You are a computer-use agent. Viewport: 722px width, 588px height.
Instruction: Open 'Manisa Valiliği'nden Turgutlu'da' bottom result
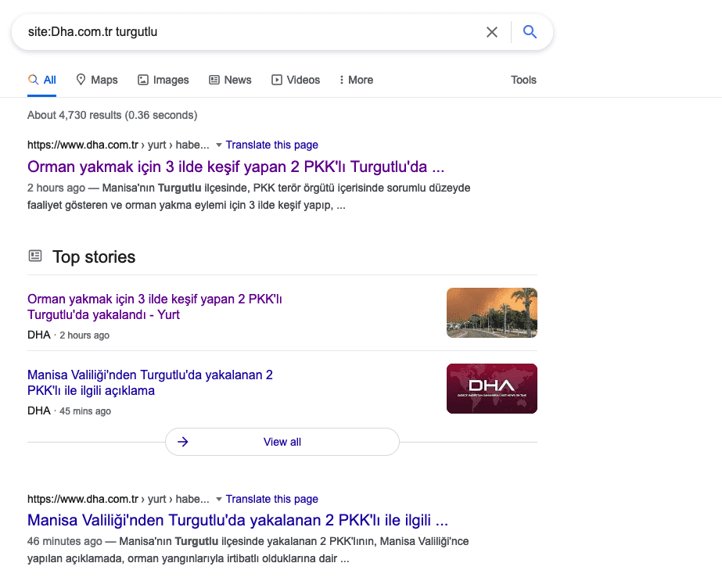(x=238, y=521)
